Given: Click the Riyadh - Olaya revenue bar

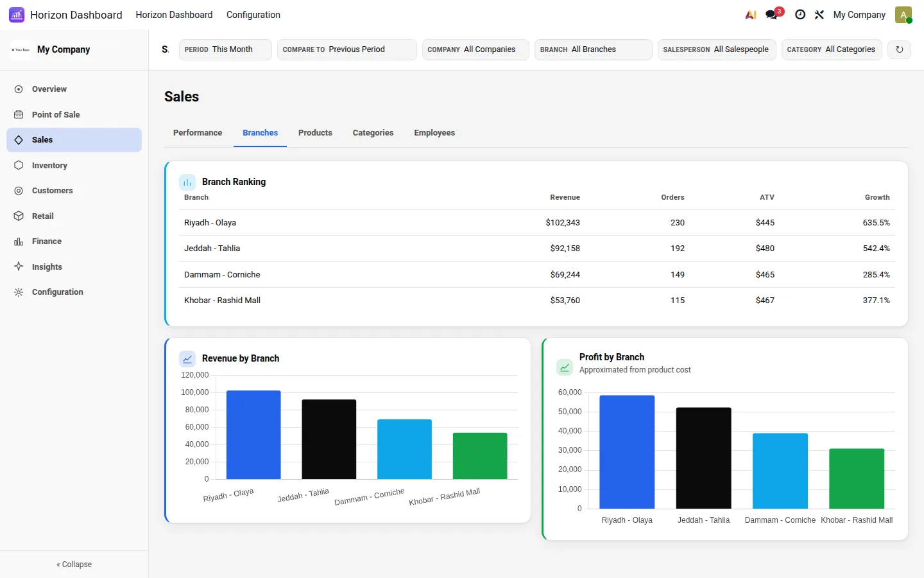Looking at the screenshot, I should click(x=253, y=435).
